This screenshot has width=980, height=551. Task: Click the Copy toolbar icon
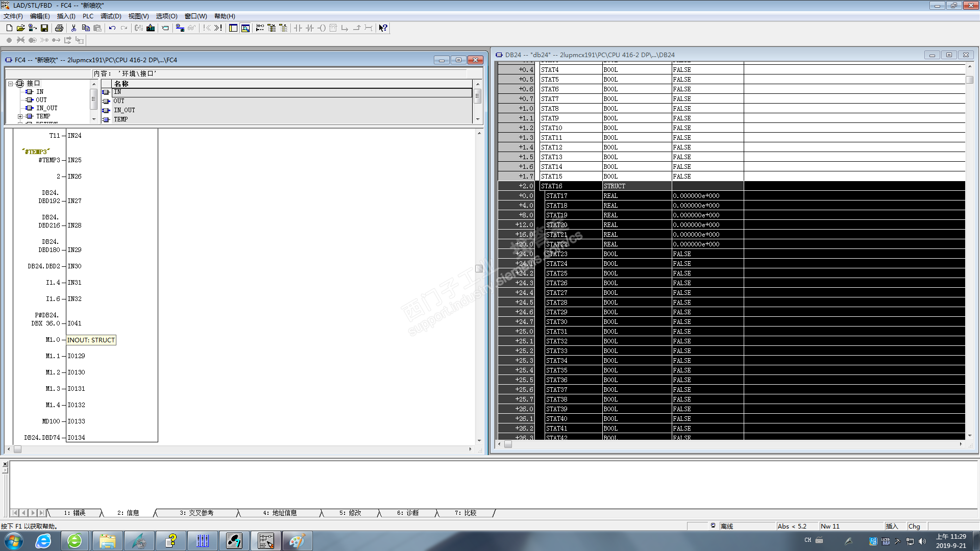pyautogui.click(x=86, y=28)
